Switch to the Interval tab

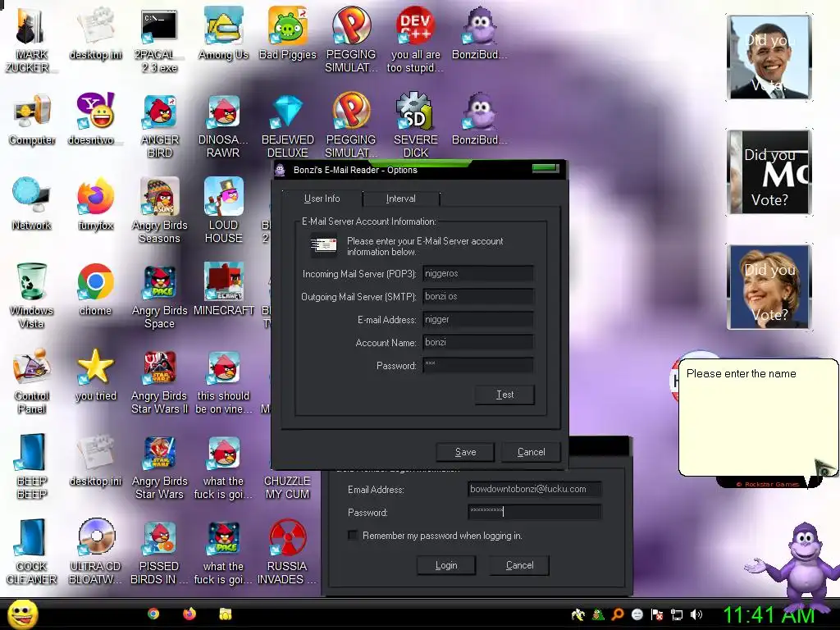[400, 199]
